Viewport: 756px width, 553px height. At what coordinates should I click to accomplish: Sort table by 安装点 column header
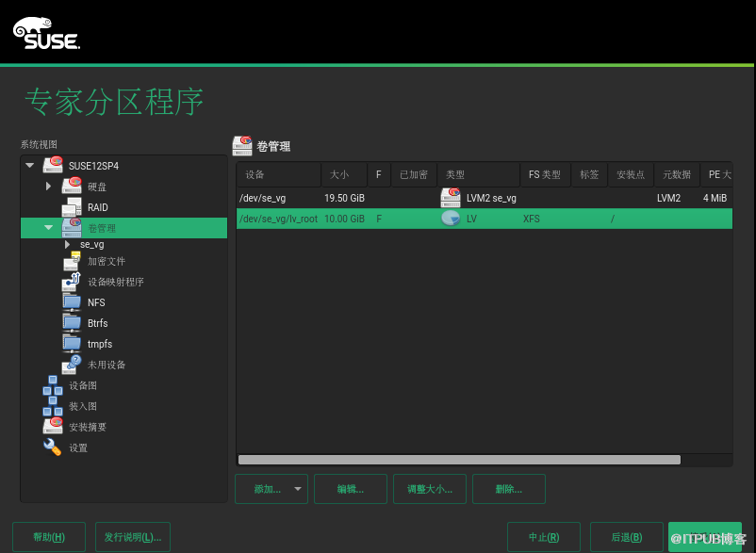[631, 174]
